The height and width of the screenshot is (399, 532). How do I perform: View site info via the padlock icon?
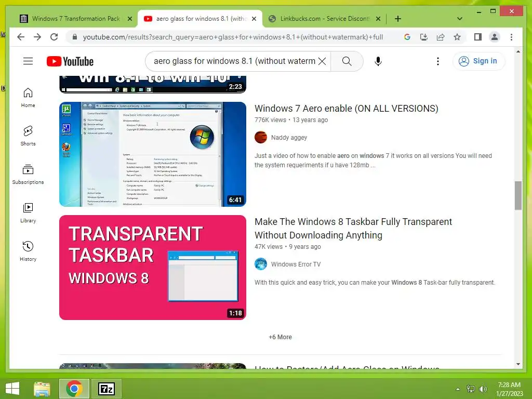(x=75, y=37)
